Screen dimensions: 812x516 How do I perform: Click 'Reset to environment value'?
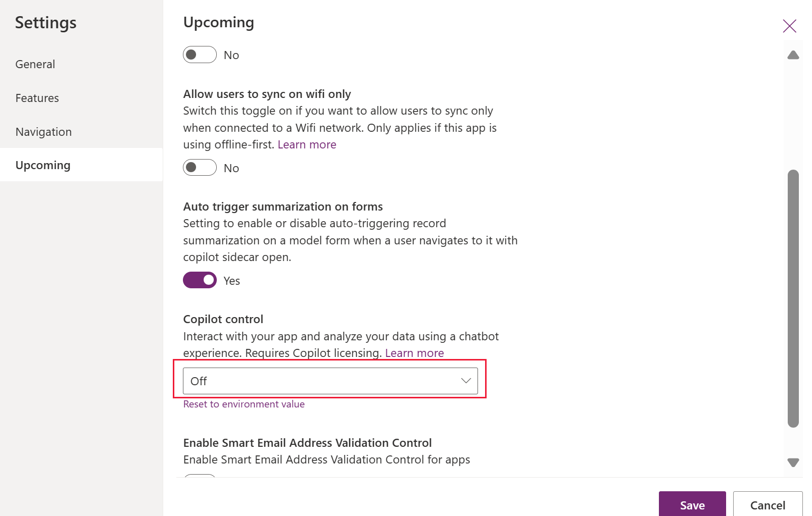pos(244,404)
